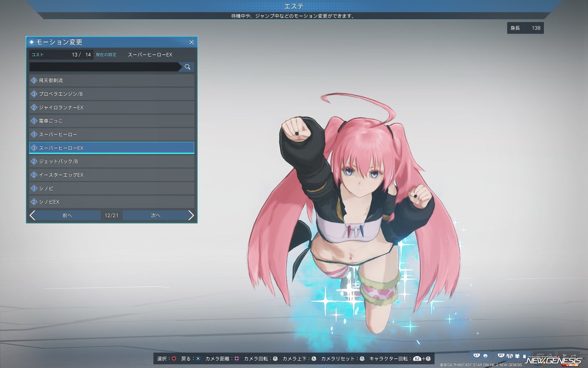This screenshot has width=588, height=368.
Task: Select the 飛天御剣流 motion
Action: click(112, 80)
